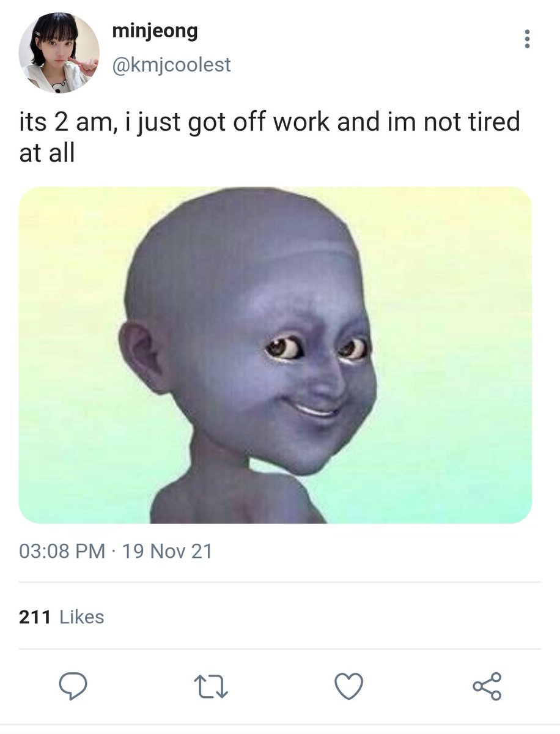Tap the bold 211 like count

pos(35,617)
